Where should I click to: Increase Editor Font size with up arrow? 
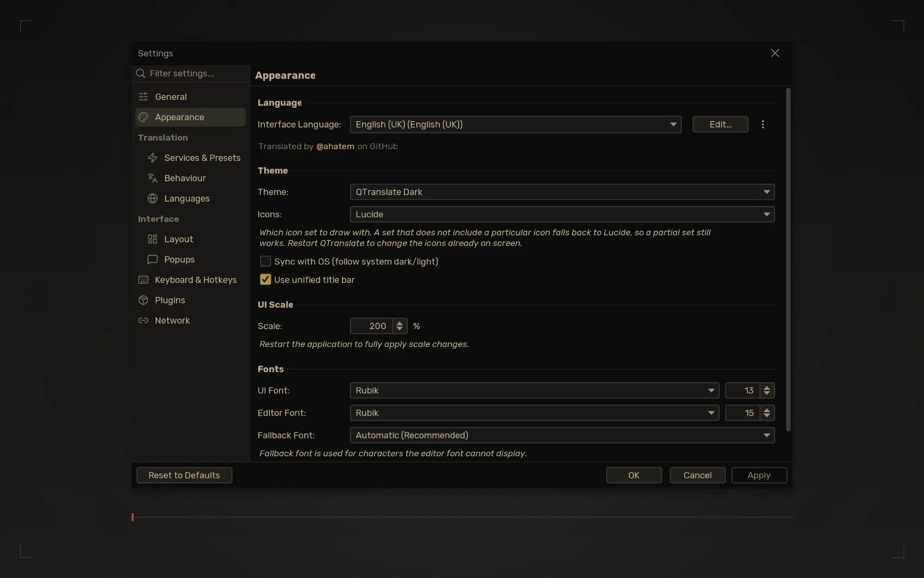[767, 410]
